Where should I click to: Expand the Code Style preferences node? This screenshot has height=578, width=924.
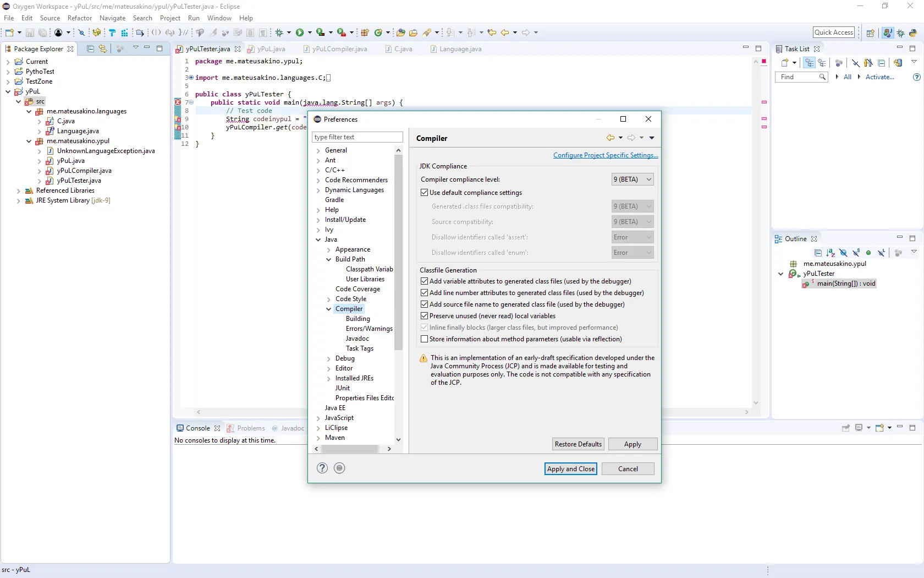(x=329, y=299)
